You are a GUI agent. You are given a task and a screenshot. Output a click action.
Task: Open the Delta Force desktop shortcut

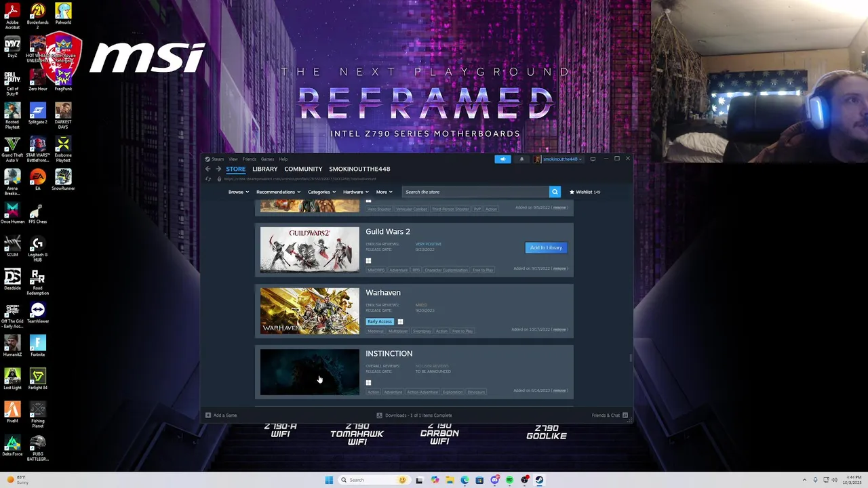tap(12, 446)
